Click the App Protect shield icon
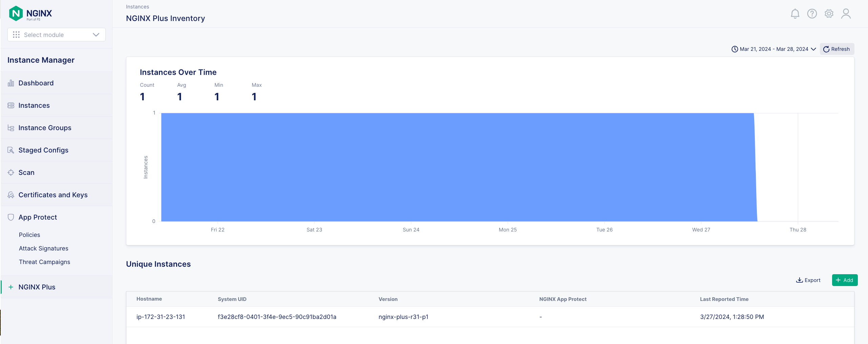 (x=11, y=217)
